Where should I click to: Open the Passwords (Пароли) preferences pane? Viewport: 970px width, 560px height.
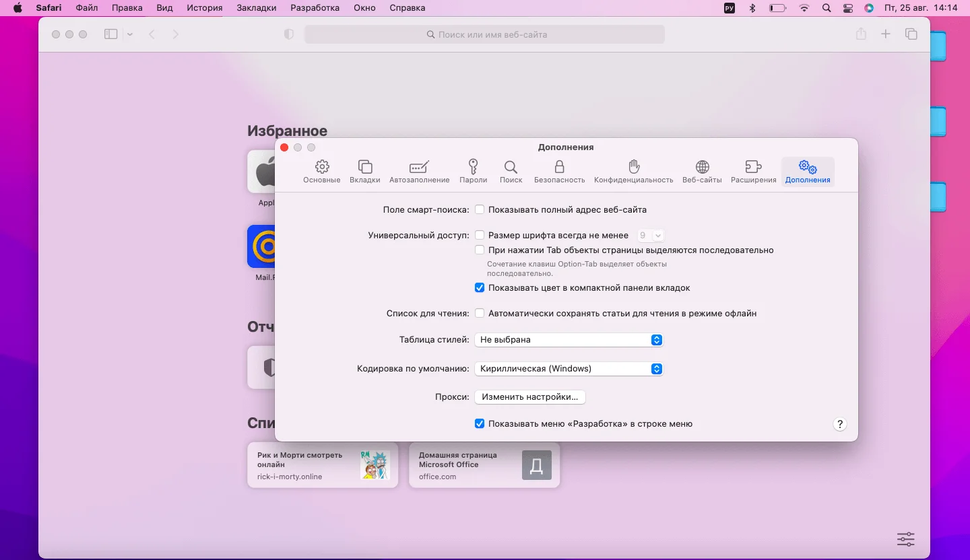click(x=473, y=171)
